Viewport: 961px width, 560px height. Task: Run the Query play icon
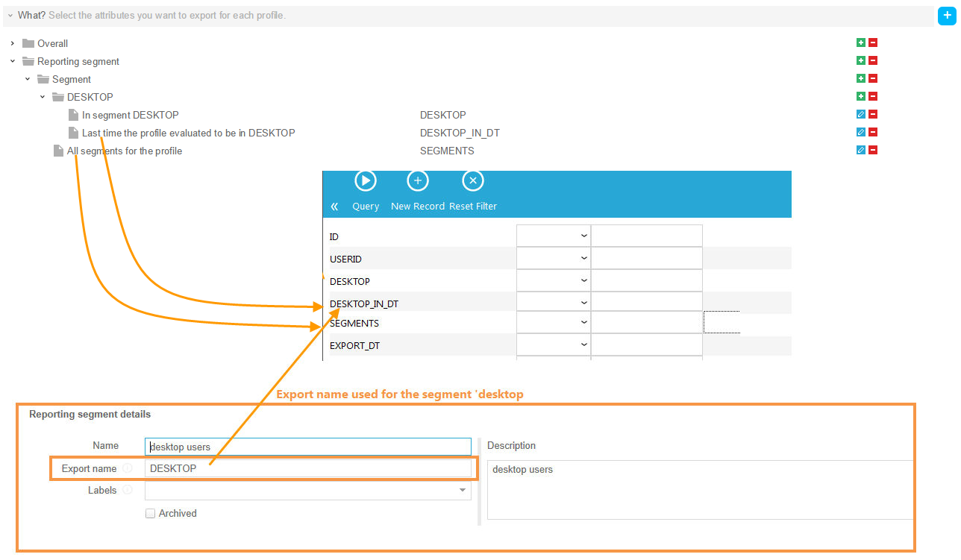(x=365, y=181)
